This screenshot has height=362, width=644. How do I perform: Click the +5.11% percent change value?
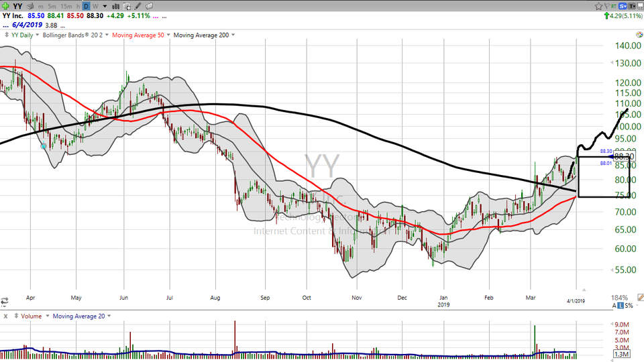pyautogui.click(x=139, y=15)
